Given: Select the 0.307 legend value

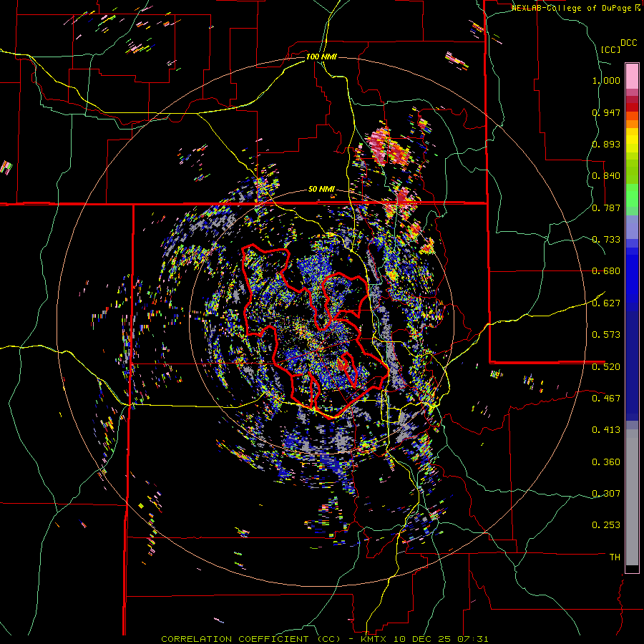Looking at the screenshot, I should point(606,494).
